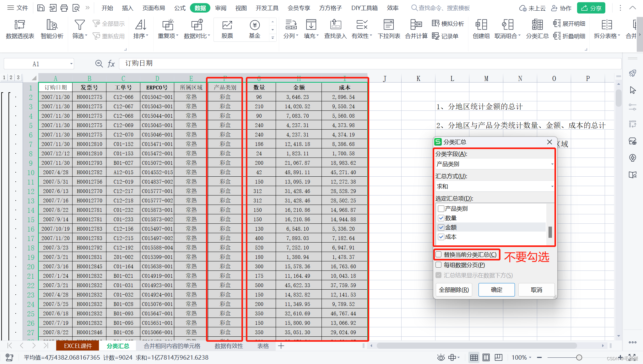This screenshot has width=643, height=364.
Task: Expand the 分类字段 dropdown showing 产品类别
Action: [552, 164]
